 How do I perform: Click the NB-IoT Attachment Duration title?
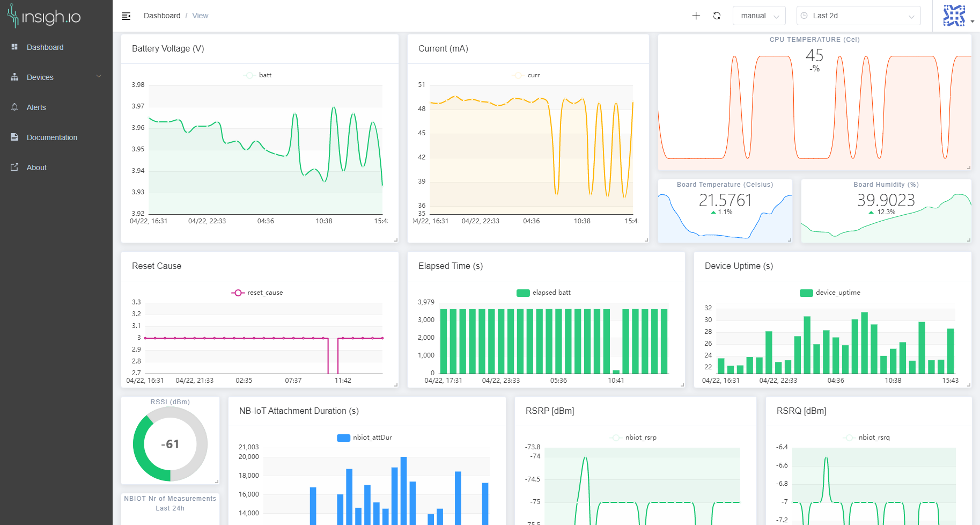pyautogui.click(x=299, y=411)
